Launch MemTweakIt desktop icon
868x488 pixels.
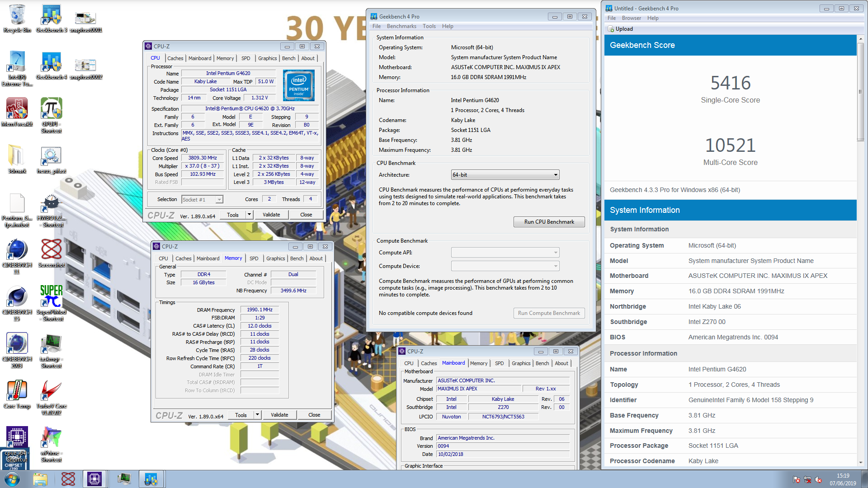click(x=17, y=112)
